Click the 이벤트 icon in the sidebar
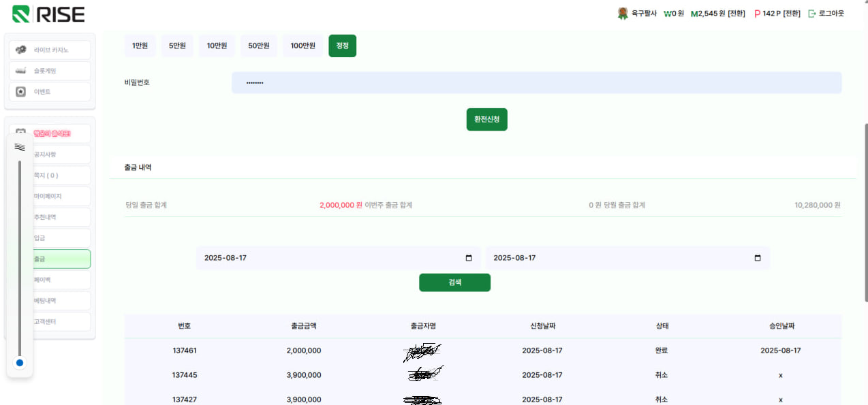The height and width of the screenshot is (405, 868). (21, 92)
